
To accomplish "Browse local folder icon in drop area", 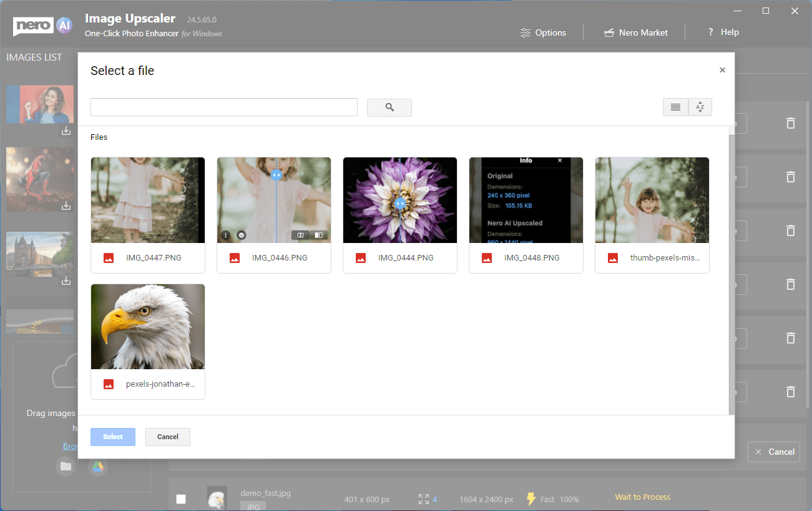I will pos(66,467).
